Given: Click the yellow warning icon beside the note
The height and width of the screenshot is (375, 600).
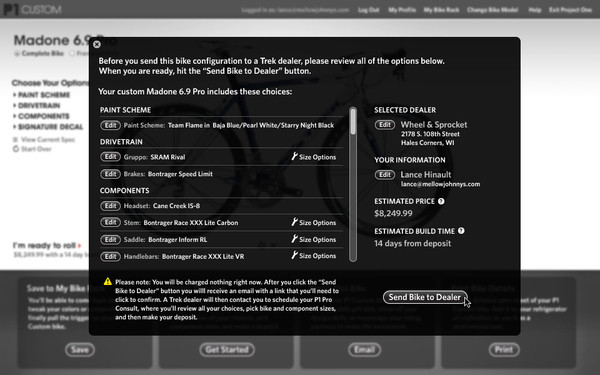Looking at the screenshot, I should [x=108, y=282].
